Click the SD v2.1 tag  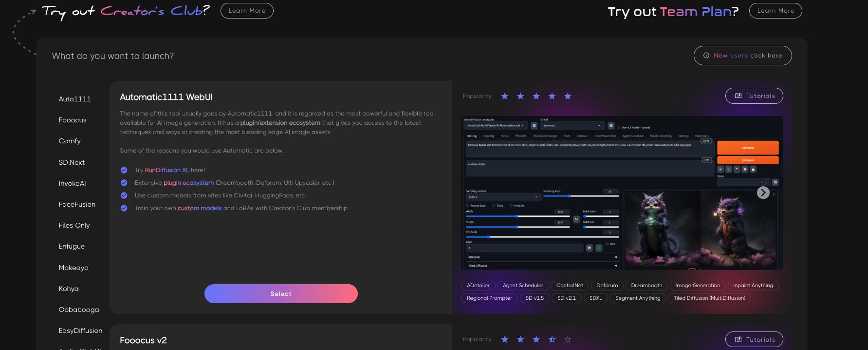567,298
